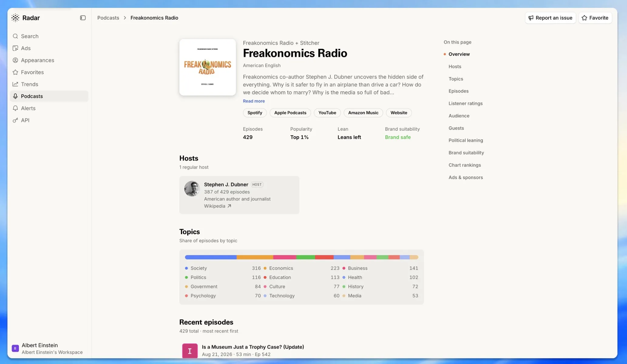Click the Appearances person icon

15,60
